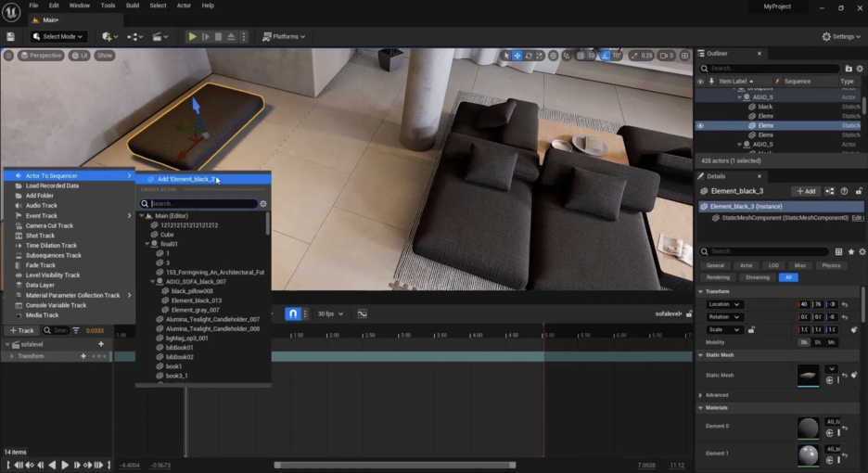The width and height of the screenshot is (868, 473).
Task: Open the Settings dropdown in the toolbar
Action: pyautogui.click(x=841, y=36)
